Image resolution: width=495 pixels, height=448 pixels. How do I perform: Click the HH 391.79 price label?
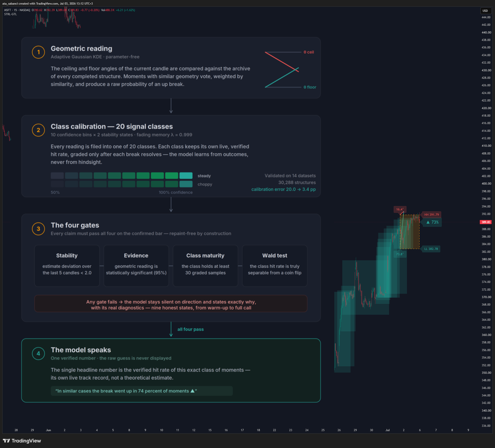(x=431, y=215)
